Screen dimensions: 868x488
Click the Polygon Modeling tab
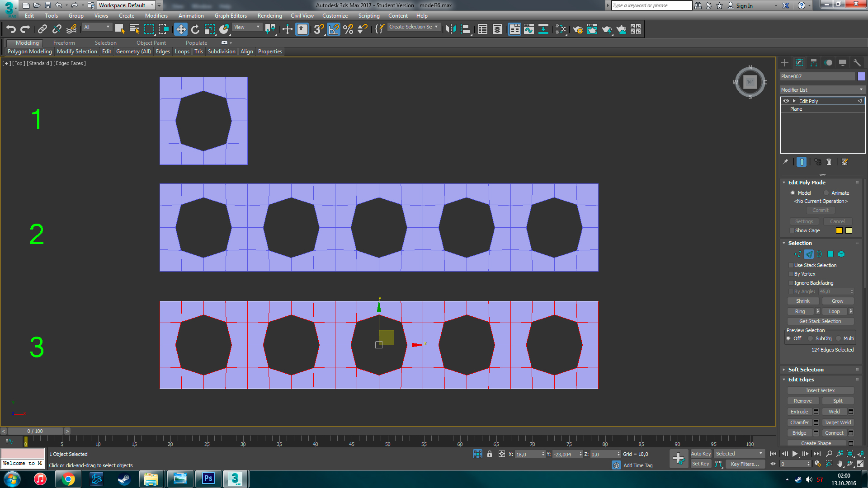[28, 51]
